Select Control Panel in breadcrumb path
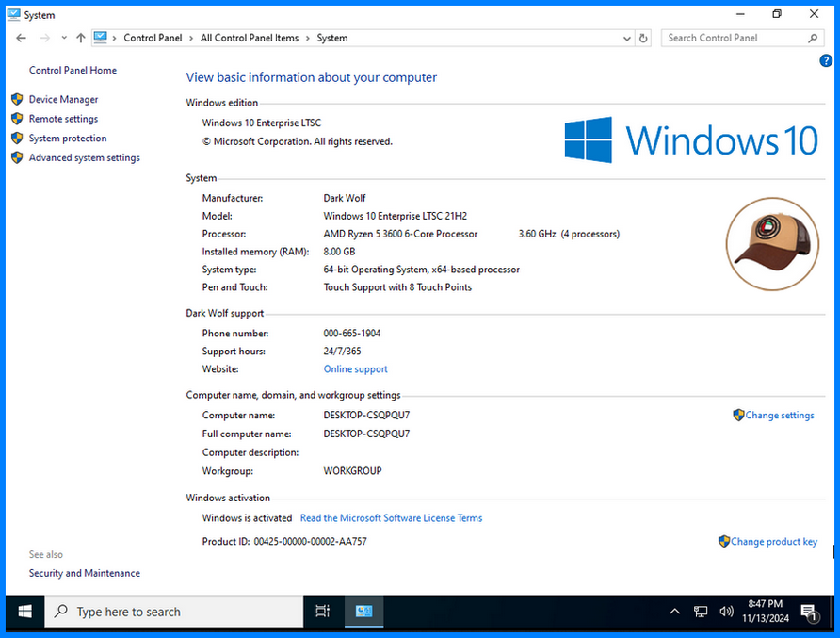The image size is (840, 638). [x=153, y=38]
